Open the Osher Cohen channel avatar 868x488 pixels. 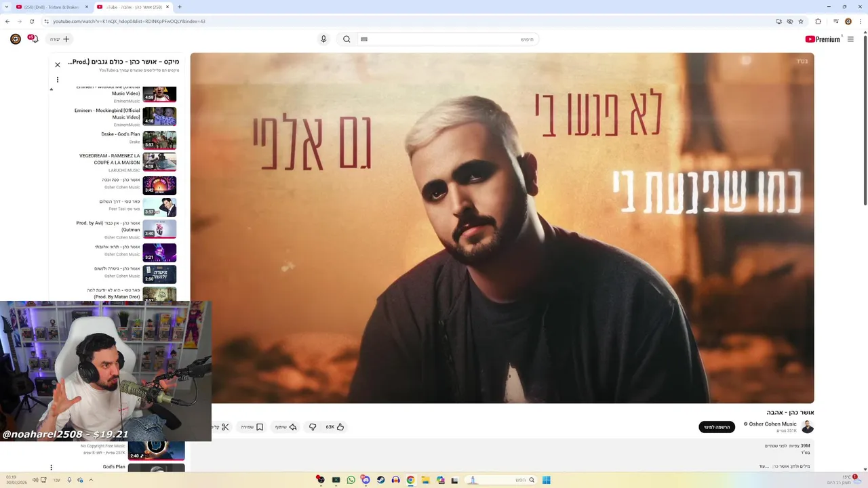(807, 427)
